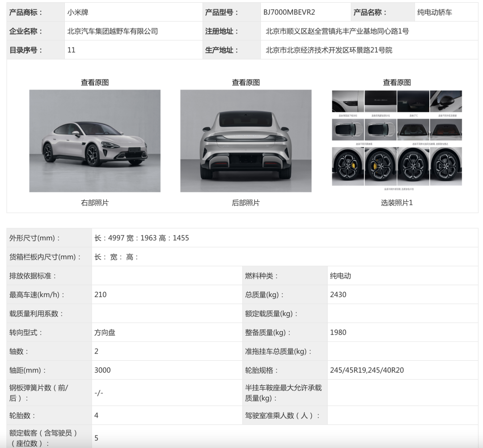483x448 pixels.
Task: Click the '产品型号：' label
Action: coord(222,13)
